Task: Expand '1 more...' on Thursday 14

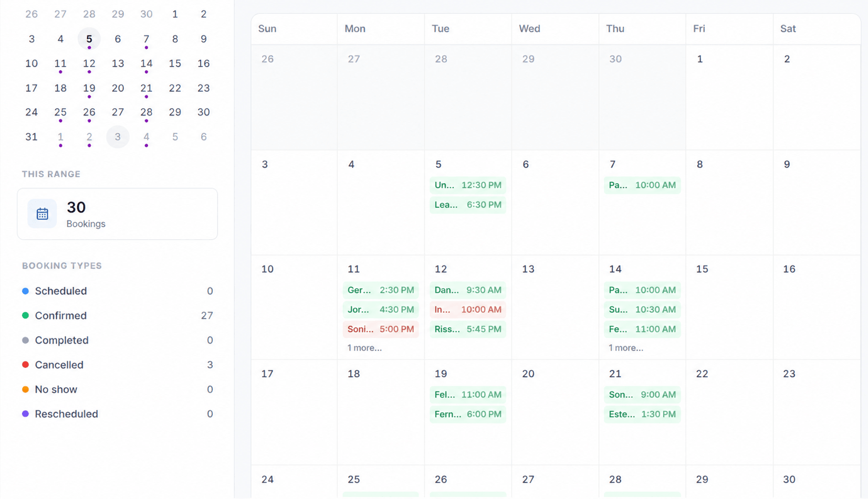Action: [626, 348]
